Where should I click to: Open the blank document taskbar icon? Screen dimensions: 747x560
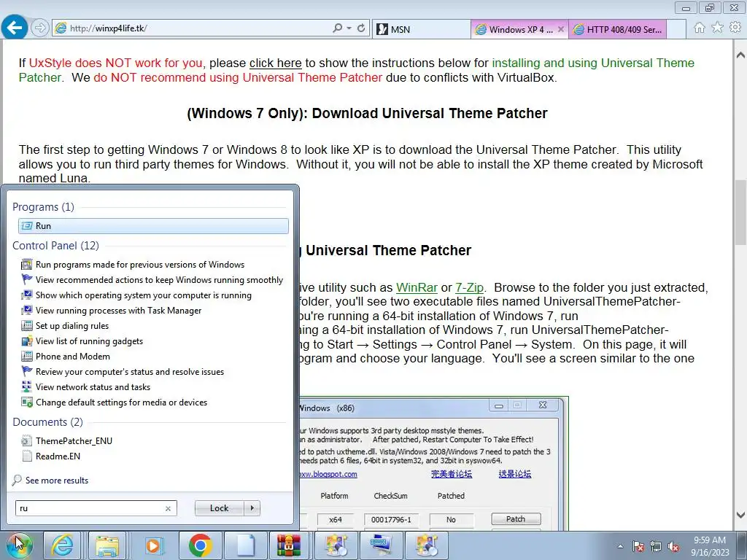[x=246, y=545]
